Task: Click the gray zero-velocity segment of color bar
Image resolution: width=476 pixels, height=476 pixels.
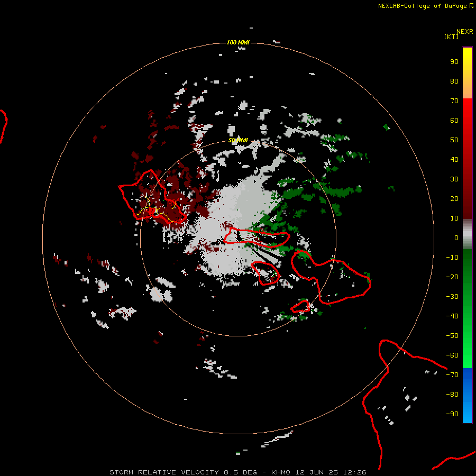Action: [x=467, y=234]
